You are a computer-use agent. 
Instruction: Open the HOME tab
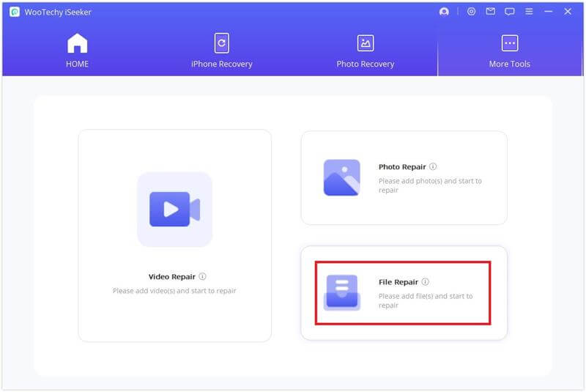point(77,51)
